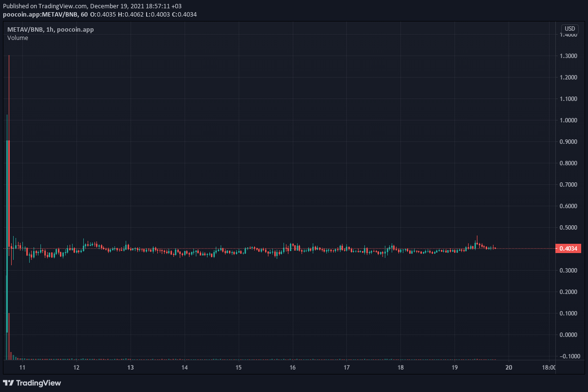Click the 0.5000 price axis label
The height and width of the screenshot is (392, 588).
[x=568, y=228]
